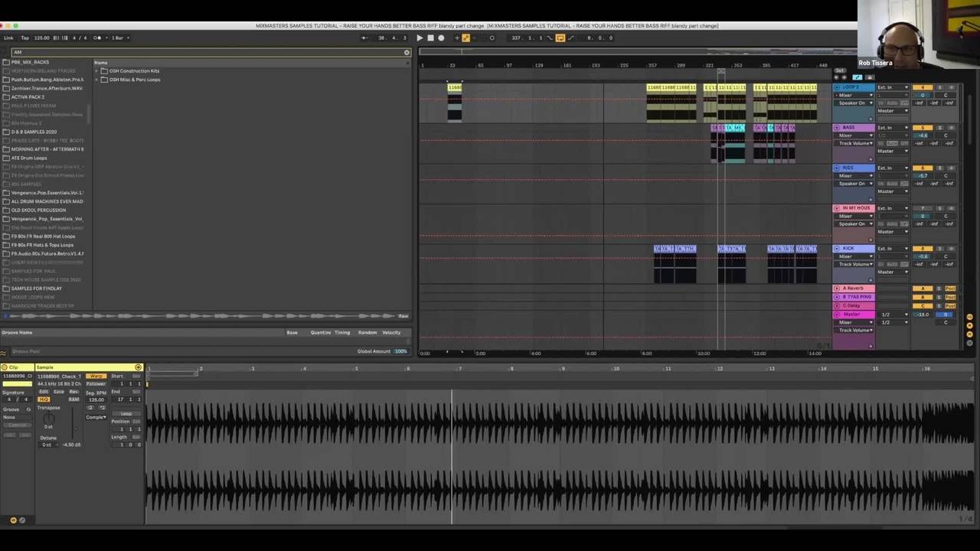
Task: Toggle the RAM mode button
Action: [73, 399]
